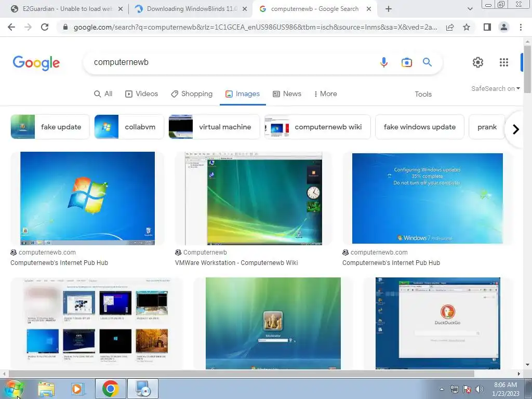532x399 pixels.
Task: Start voice search with the microphone icon
Action: 384,62
